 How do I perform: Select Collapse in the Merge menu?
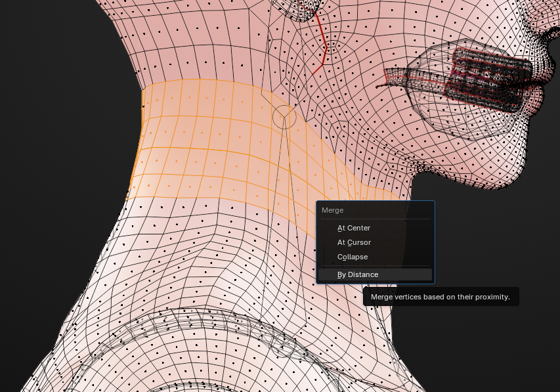375,257
